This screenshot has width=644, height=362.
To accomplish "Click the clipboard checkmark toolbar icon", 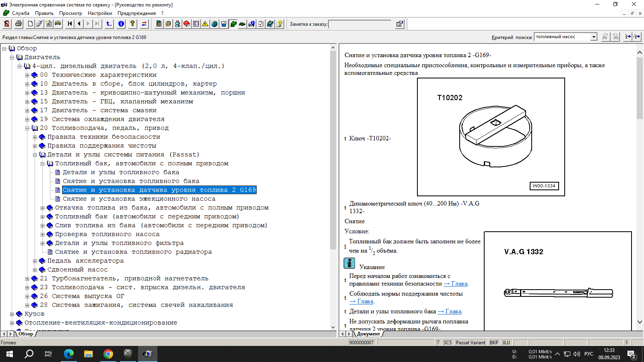I will pyautogui.click(x=261, y=24).
